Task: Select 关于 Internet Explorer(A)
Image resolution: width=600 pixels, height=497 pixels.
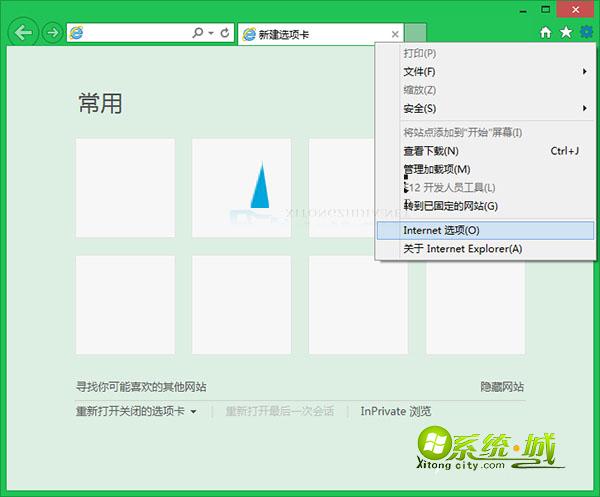Action: click(485, 249)
